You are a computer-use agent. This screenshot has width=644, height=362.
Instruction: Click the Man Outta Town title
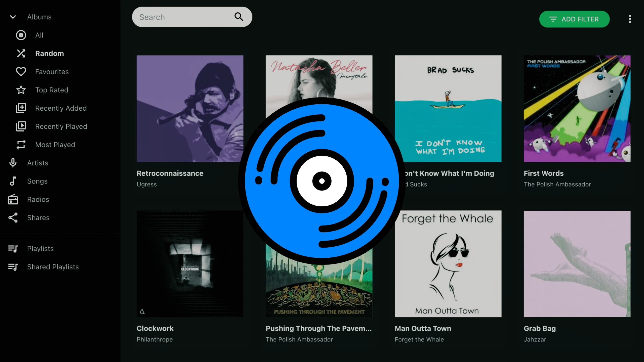click(423, 328)
